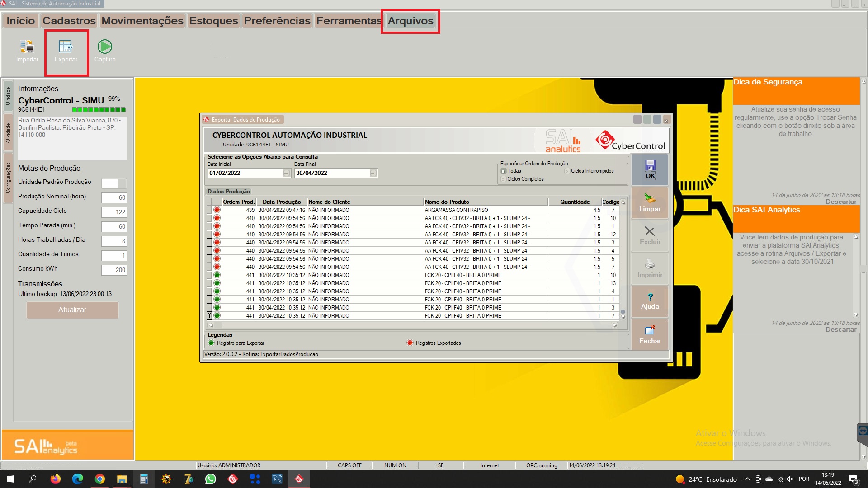Screen dimensions: 868x488
Task: Select the Todas radio option
Action: click(x=503, y=171)
